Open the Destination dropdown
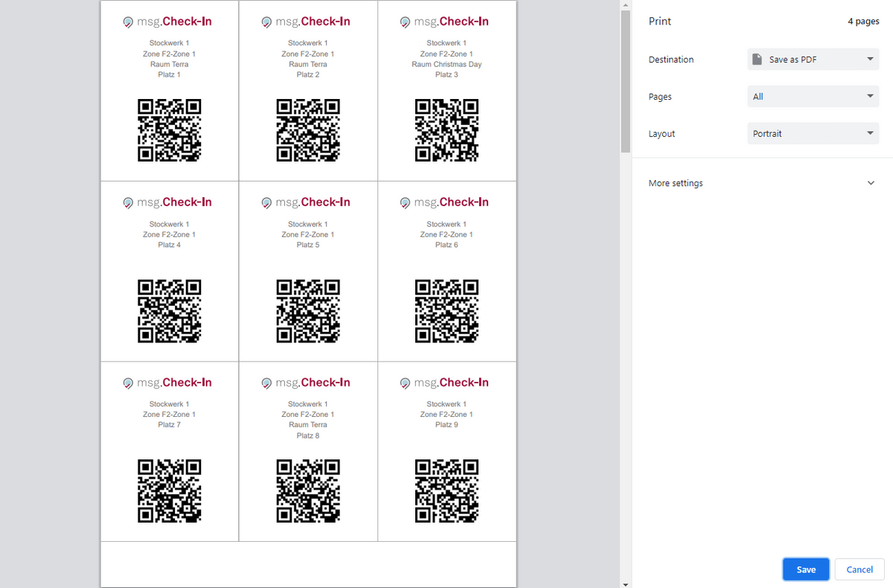This screenshot has width=893, height=588. pos(813,60)
